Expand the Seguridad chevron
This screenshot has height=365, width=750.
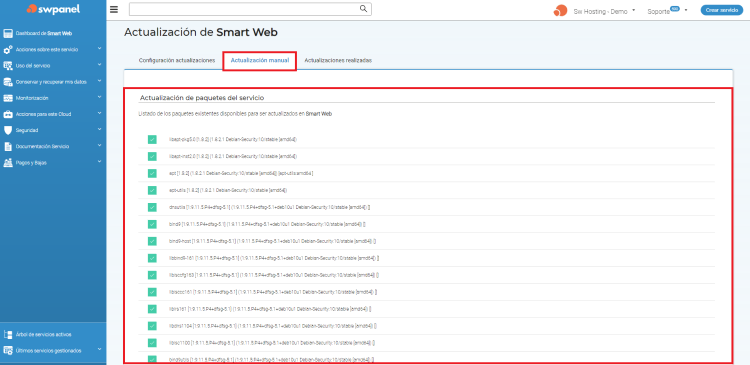coord(99,130)
